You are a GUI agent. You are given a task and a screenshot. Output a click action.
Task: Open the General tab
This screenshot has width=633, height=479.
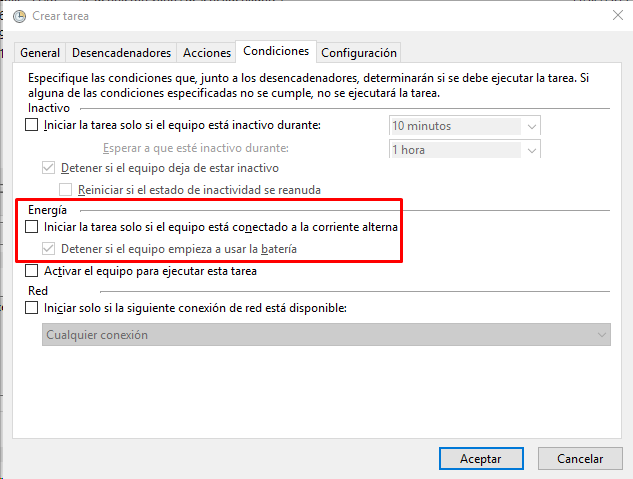(40, 53)
